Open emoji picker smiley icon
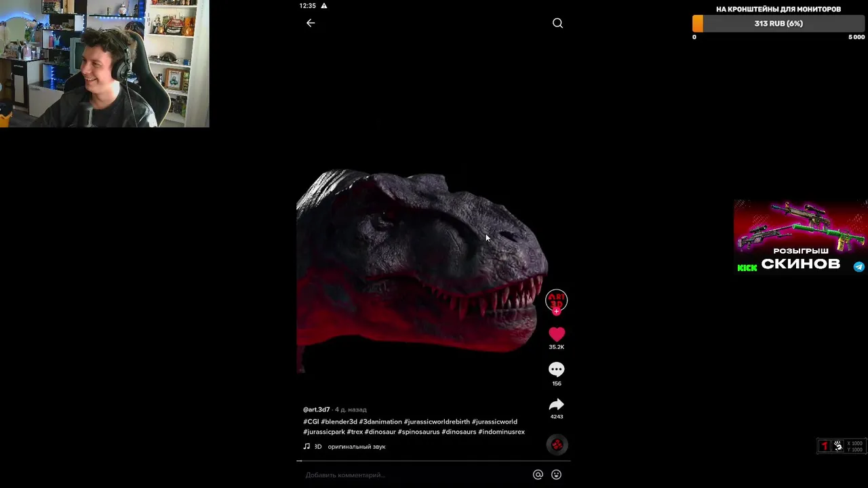868x488 pixels. point(556,475)
